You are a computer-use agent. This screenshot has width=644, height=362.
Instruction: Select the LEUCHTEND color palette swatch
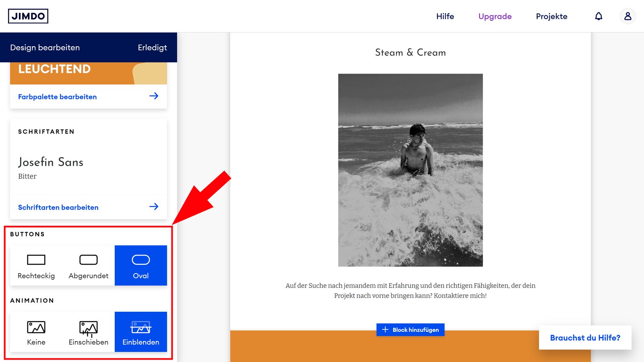tap(88, 70)
